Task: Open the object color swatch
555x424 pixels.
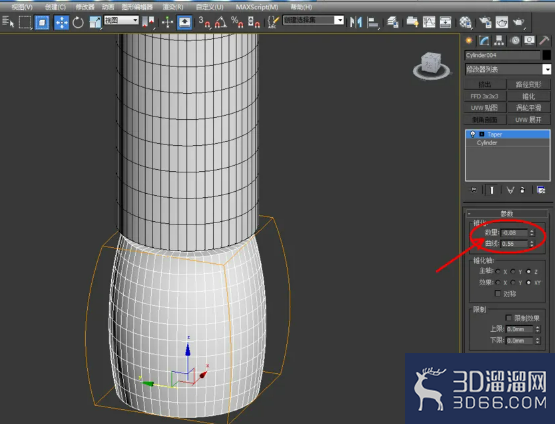Action: pyautogui.click(x=547, y=55)
